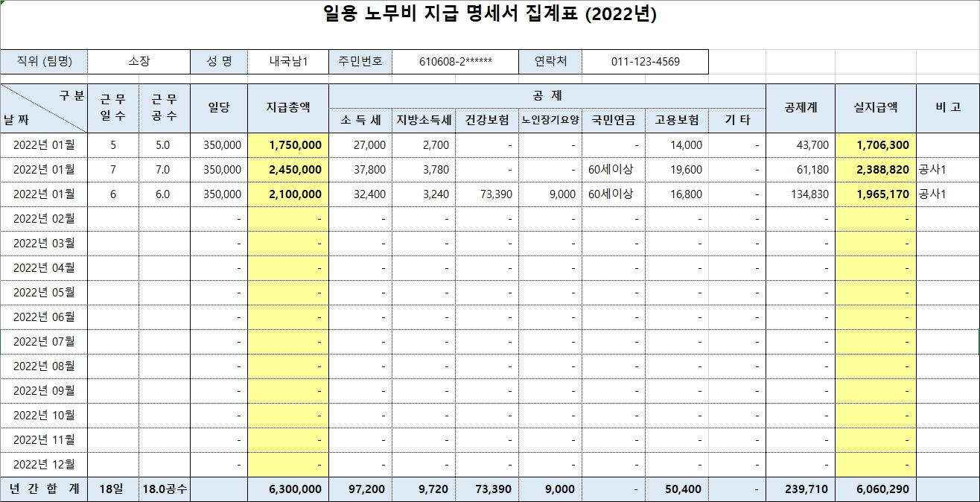Select the name cell 내국남1
Screen dimensions: 980x502
tap(288, 62)
